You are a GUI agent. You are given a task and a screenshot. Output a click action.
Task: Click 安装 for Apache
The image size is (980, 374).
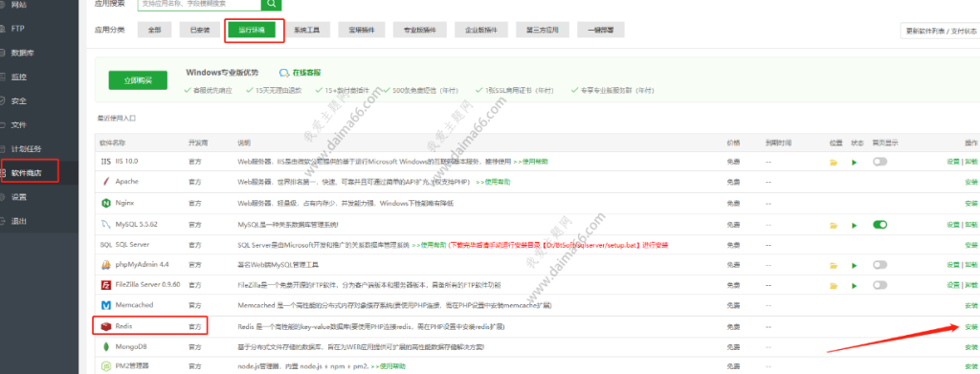pyautogui.click(x=970, y=183)
